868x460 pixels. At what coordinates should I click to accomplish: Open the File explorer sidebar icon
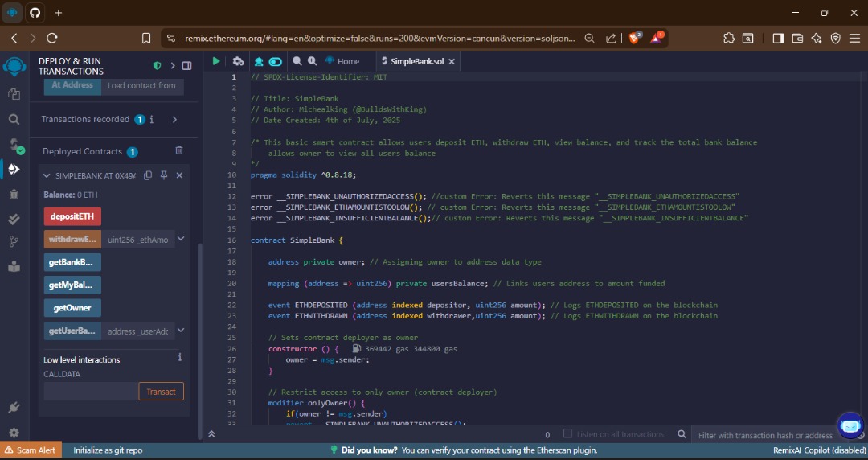click(14, 94)
